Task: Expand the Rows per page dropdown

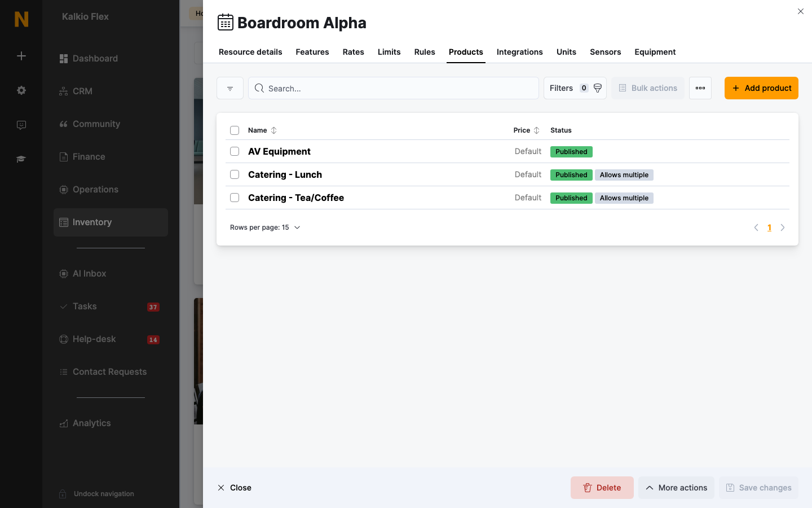Action: (265, 227)
